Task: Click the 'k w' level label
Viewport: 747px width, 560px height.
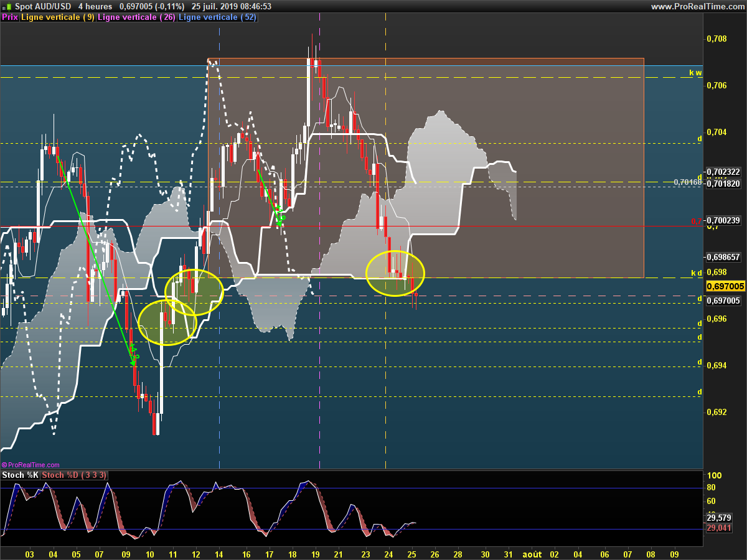Action: click(x=695, y=73)
